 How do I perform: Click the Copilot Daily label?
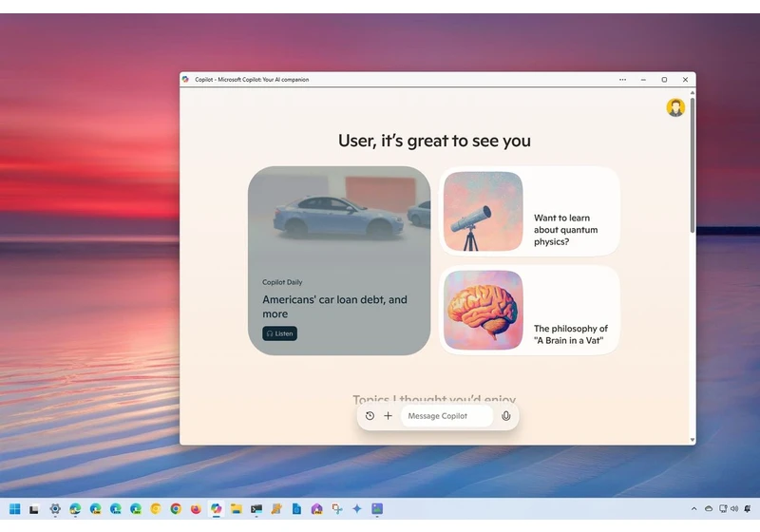coord(282,282)
